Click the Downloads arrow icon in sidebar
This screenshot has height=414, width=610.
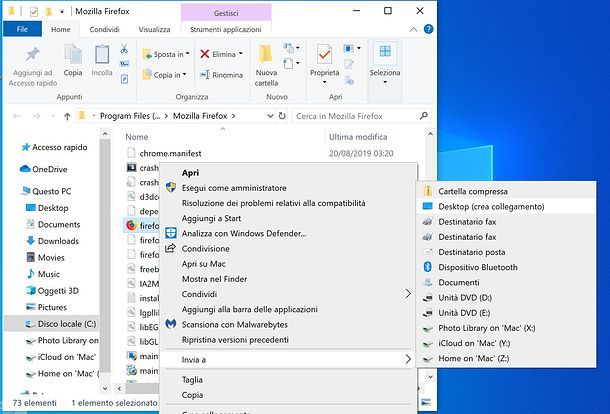tap(30, 241)
